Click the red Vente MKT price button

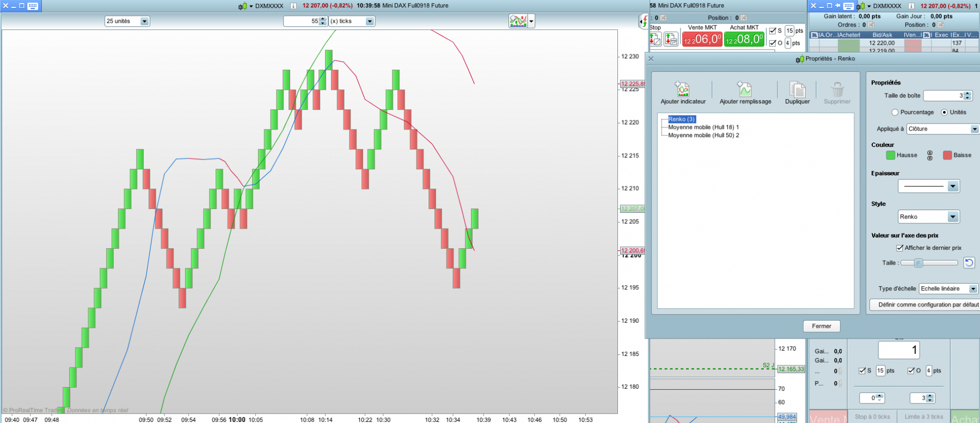point(702,39)
